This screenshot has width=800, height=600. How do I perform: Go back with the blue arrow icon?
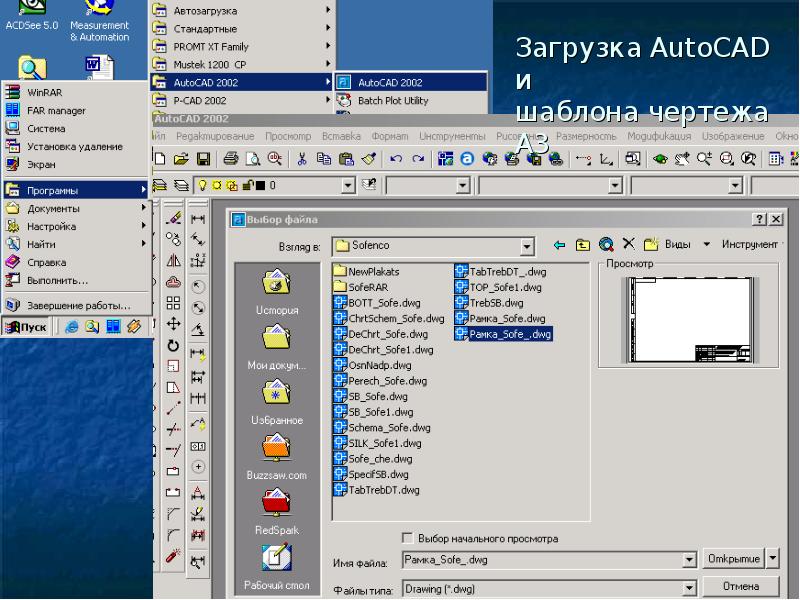pos(558,243)
